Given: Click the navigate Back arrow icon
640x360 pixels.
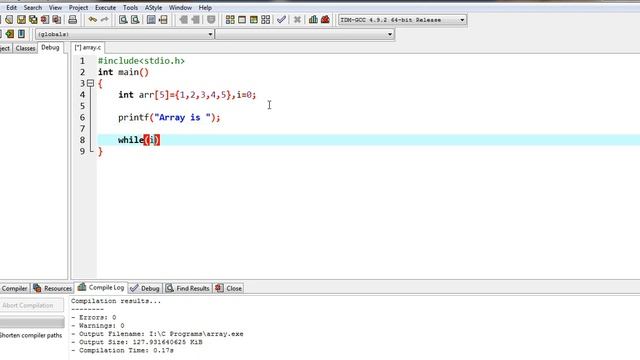Looking at the screenshot, I should (x=184, y=20).
